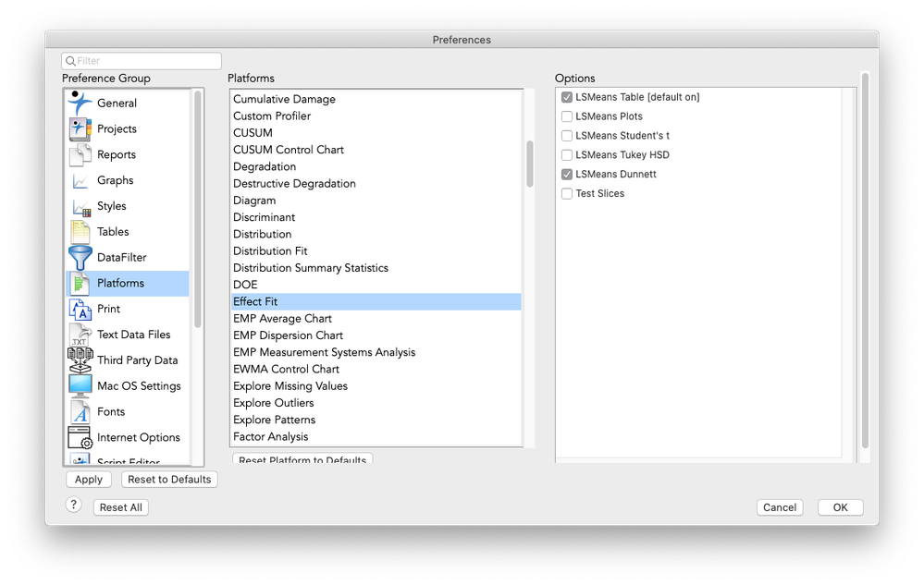This screenshot has width=924, height=585.
Task: Open the General preference group icon
Action: [80, 103]
